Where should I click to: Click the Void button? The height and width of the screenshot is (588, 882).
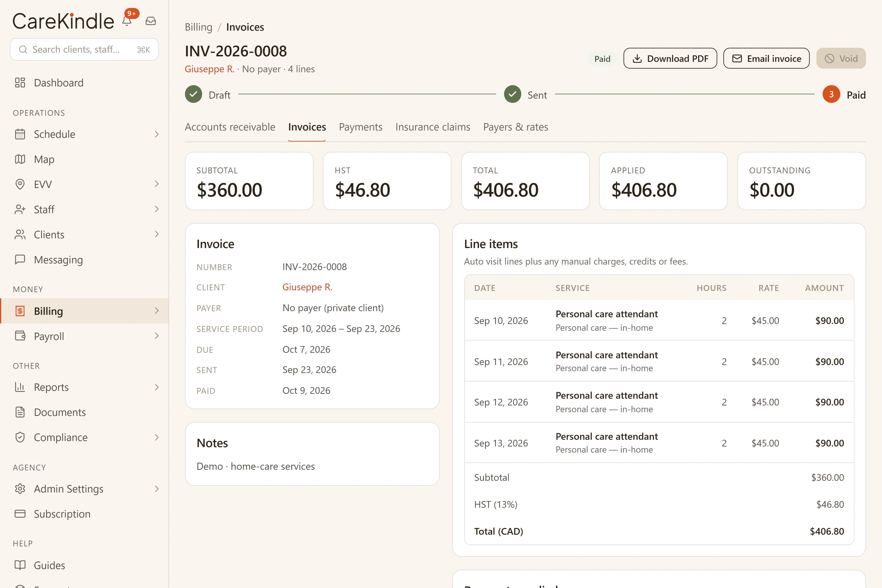tap(841, 58)
